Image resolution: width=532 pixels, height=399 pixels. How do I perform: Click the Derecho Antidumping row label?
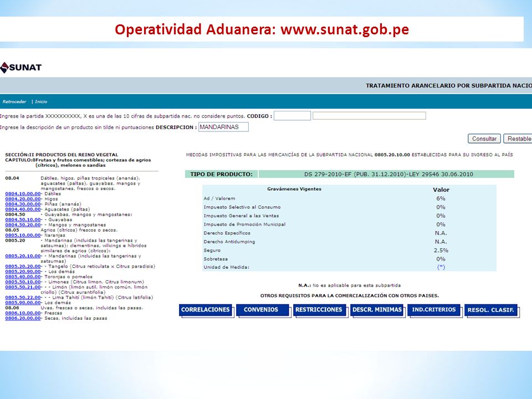pyautogui.click(x=229, y=242)
